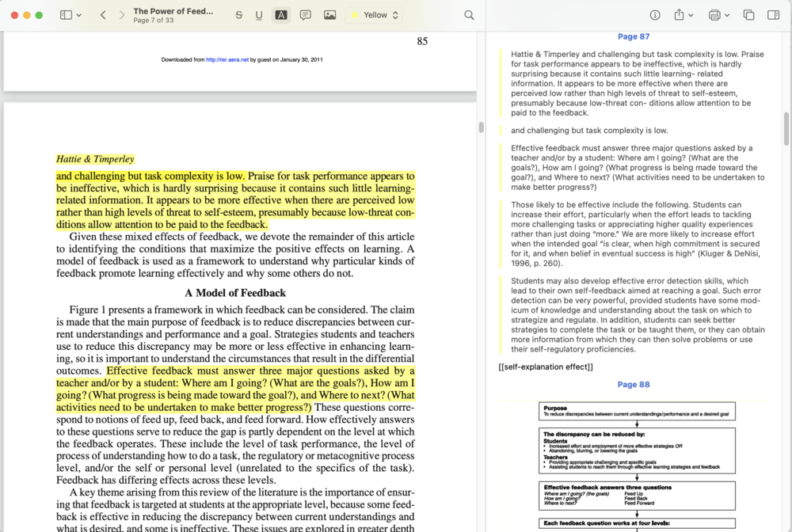Add a note with the comment icon
The image size is (792, 532).
(x=305, y=15)
